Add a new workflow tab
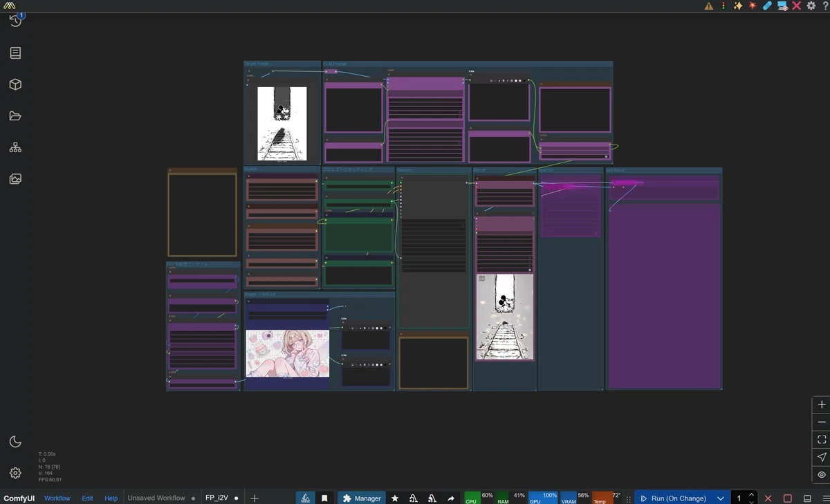Viewport: 830px width, 504px height. pyautogui.click(x=254, y=498)
